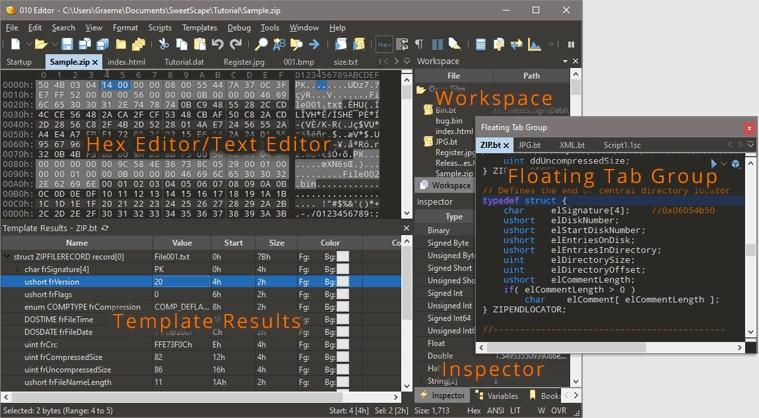Toggle OVR insert mode in status bar
Screen dimensions: 759x418
559,410
